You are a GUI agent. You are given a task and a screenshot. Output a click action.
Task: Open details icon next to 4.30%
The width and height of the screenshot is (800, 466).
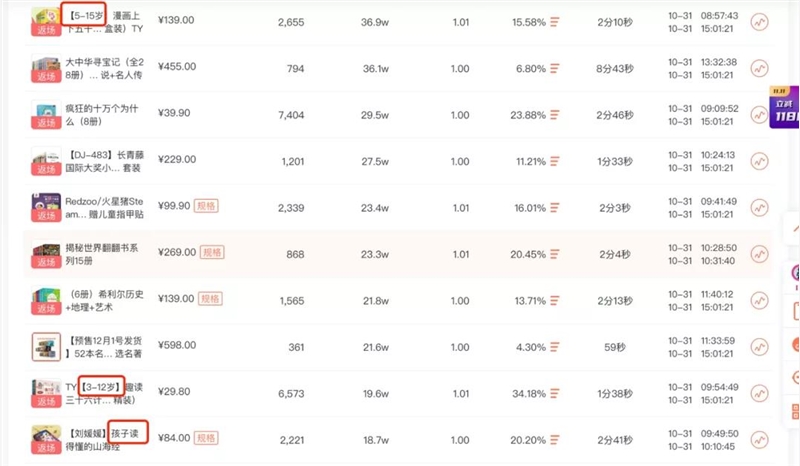[555, 347]
